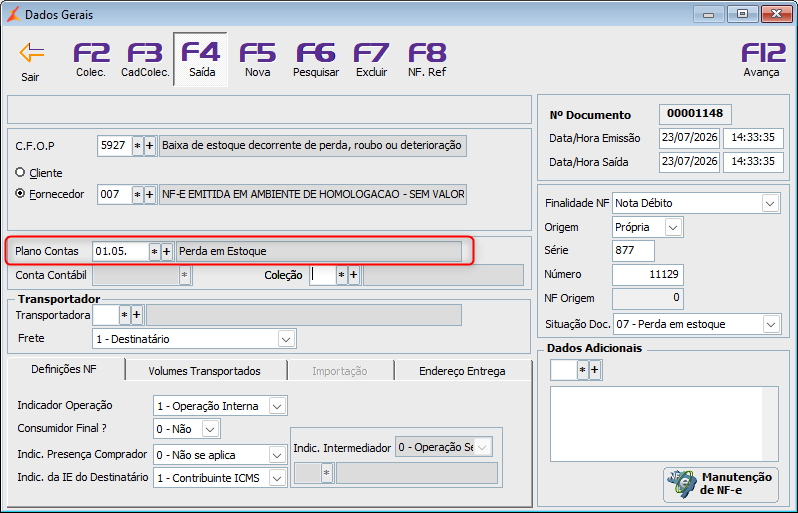This screenshot has width=798, height=513.
Task: Click the Série input field
Action: click(x=633, y=250)
